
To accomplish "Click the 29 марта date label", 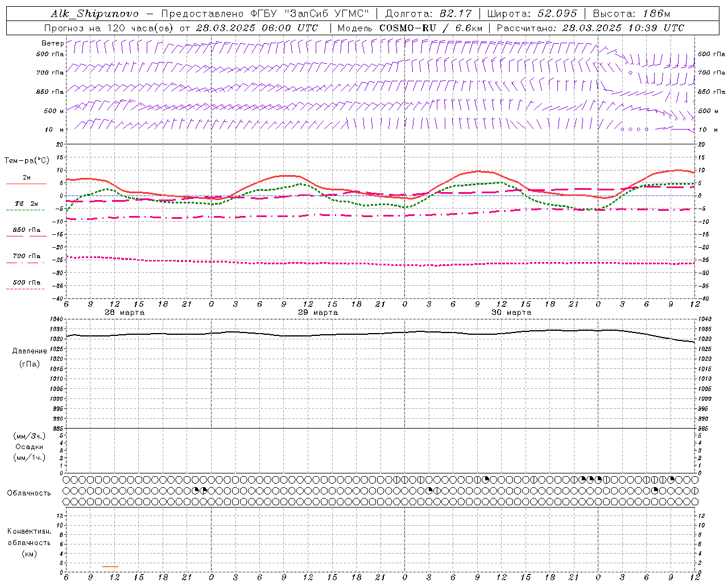I will [318, 313].
